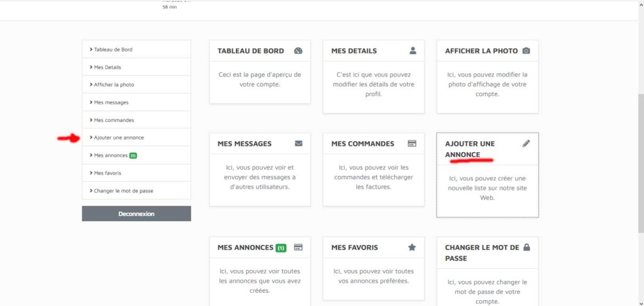Go to Mes messages in the sidebar
The height and width of the screenshot is (306, 644).
click(136, 102)
